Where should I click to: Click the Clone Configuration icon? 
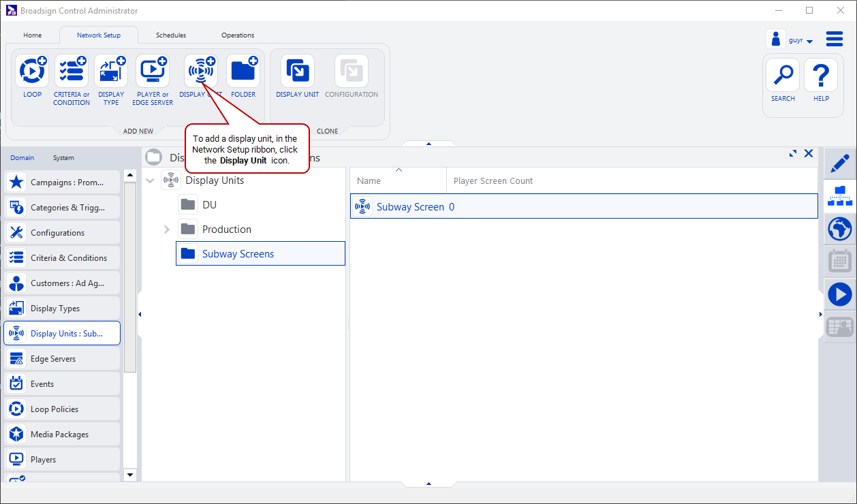pyautogui.click(x=352, y=71)
